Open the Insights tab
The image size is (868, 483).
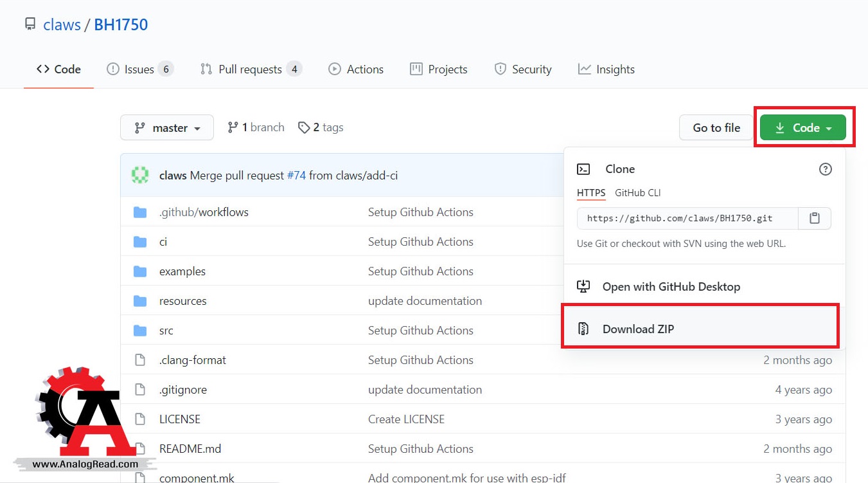(x=607, y=69)
